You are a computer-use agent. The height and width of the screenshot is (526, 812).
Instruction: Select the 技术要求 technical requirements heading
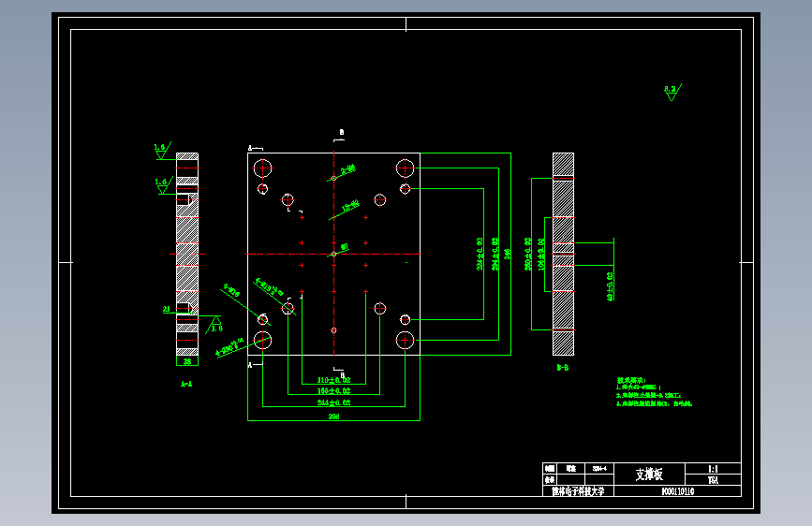point(631,381)
